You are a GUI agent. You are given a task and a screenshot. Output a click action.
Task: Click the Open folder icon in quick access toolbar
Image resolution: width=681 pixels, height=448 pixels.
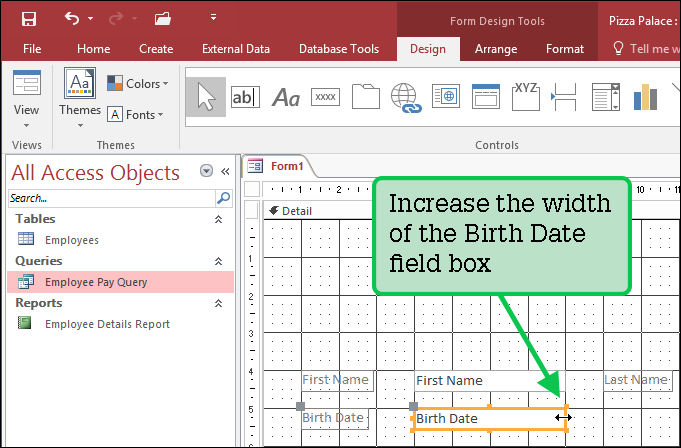point(162,19)
